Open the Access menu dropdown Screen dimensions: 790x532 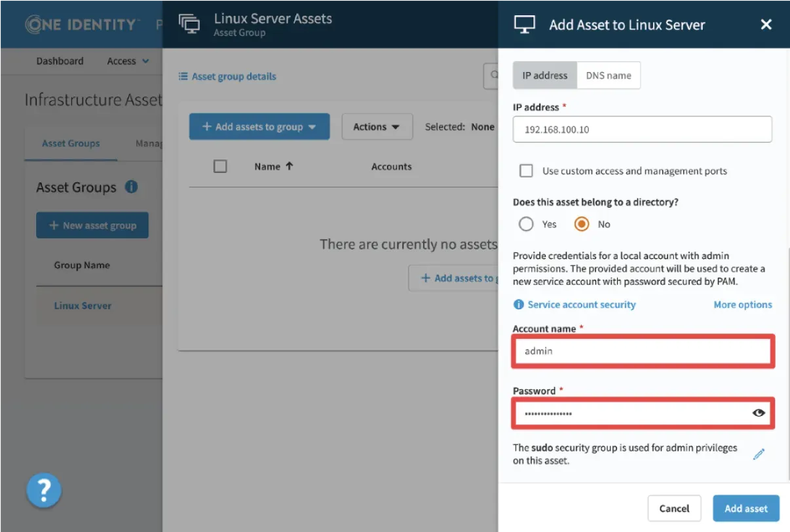tap(128, 61)
